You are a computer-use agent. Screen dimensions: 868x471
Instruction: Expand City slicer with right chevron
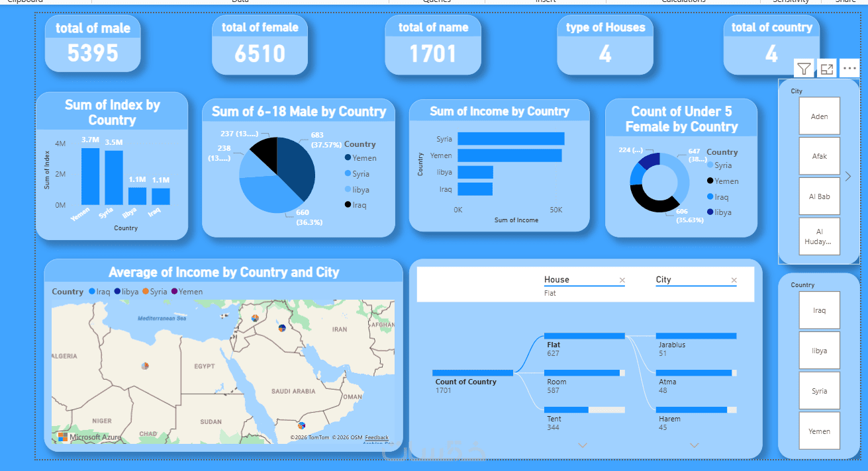point(848,176)
